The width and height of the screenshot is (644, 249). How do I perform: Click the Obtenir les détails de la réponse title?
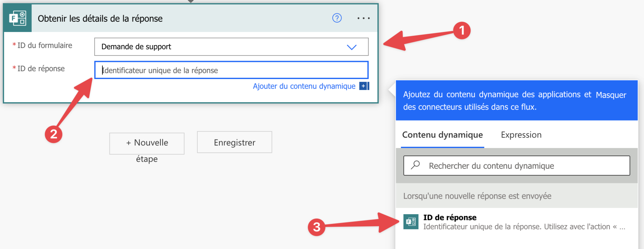tap(100, 19)
